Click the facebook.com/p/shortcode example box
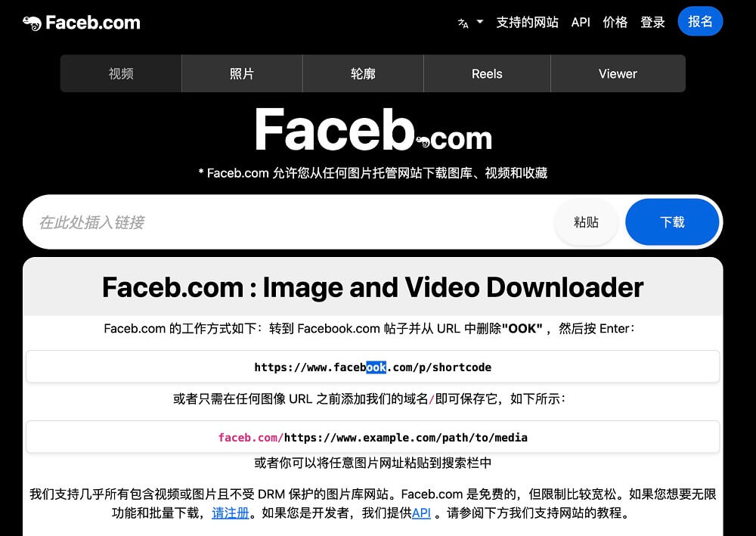 pyautogui.click(x=373, y=367)
